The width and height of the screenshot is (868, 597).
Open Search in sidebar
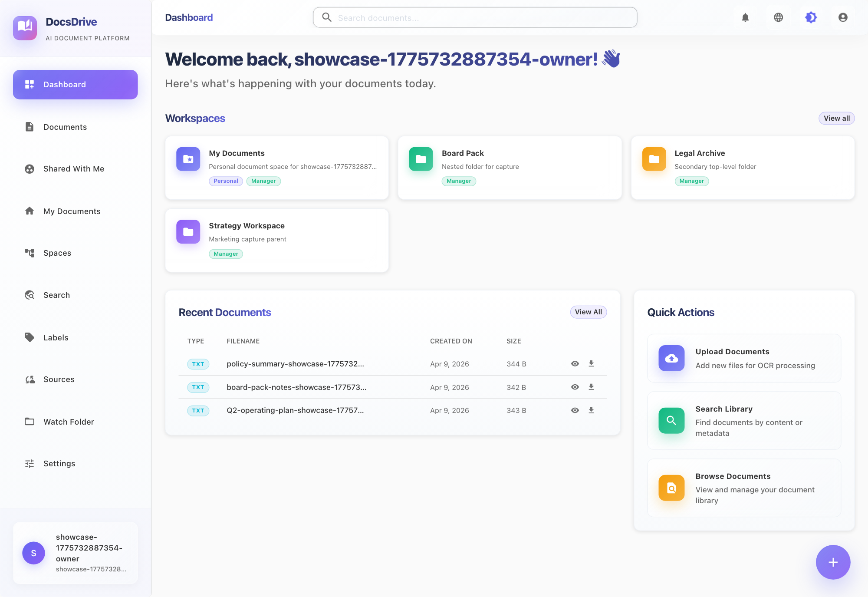(x=76, y=295)
